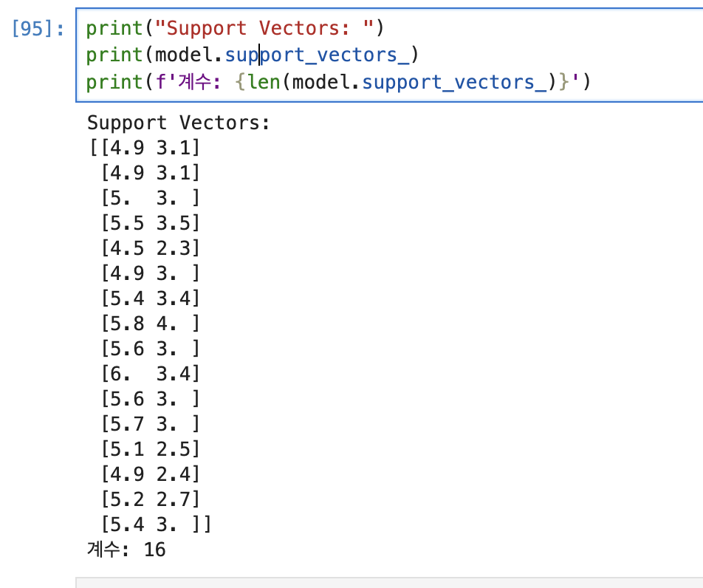Click the output row [6. 3.4]

click(150, 374)
